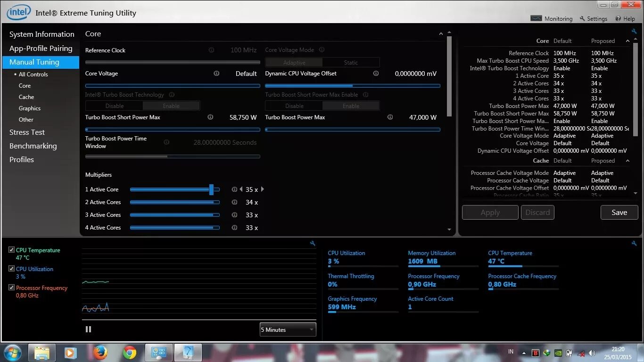Click the Turbo Boost Short Power Max info icon
The image size is (644, 362).
[210, 117]
